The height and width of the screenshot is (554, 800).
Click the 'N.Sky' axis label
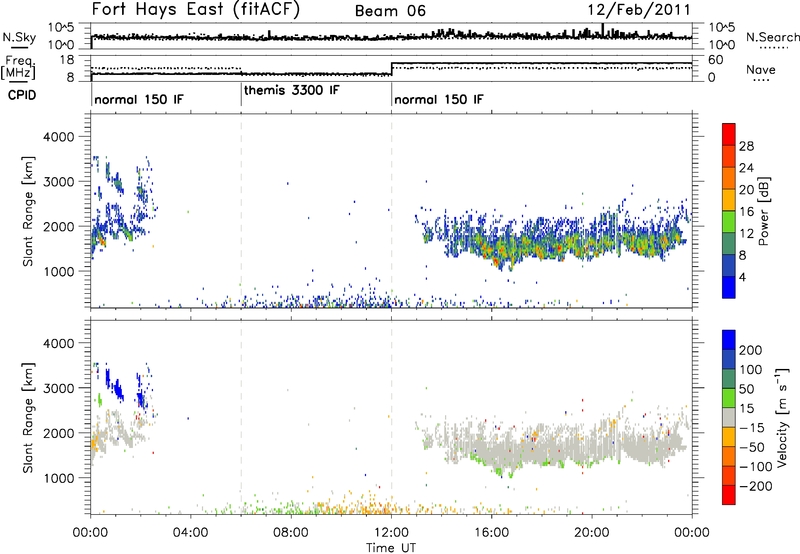(19, 37)
